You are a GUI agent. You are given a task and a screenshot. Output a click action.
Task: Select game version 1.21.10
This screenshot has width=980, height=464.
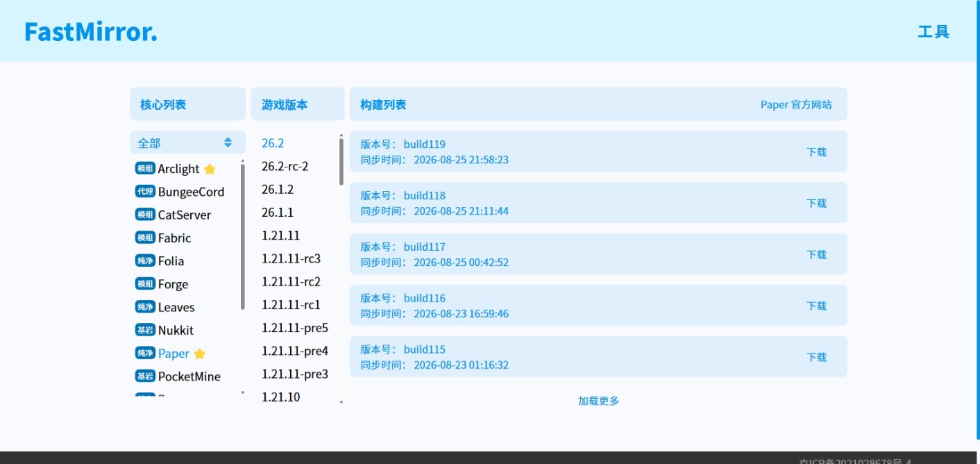[280, 397]
